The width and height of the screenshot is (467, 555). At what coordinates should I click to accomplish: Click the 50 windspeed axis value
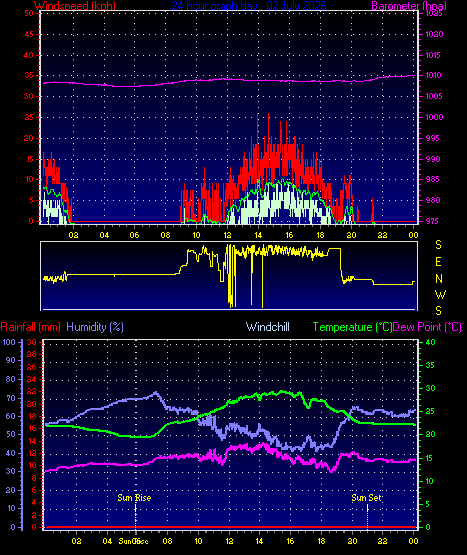click(x=29, y=13)
